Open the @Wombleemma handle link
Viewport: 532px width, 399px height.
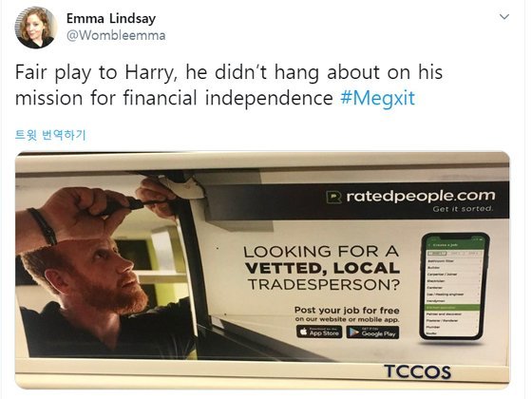(x=116, y=35)
